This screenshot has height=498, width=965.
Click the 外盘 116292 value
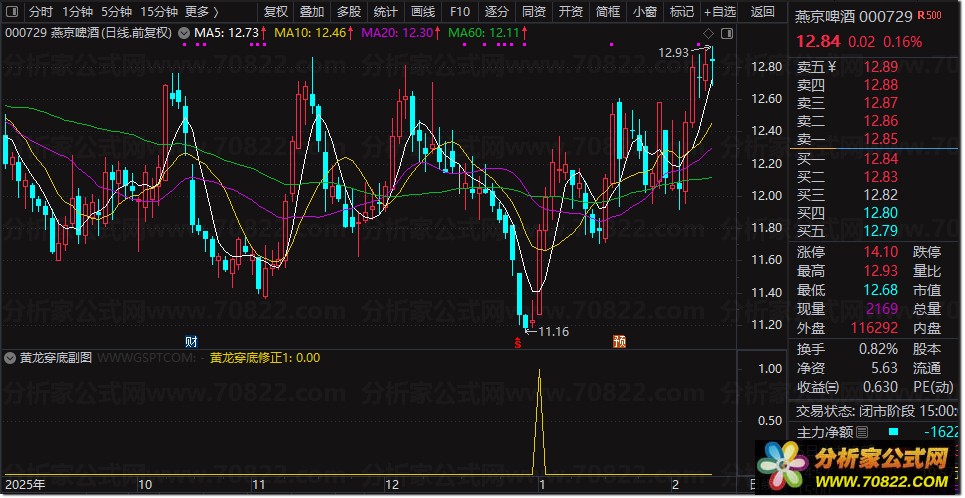[875, 328]
